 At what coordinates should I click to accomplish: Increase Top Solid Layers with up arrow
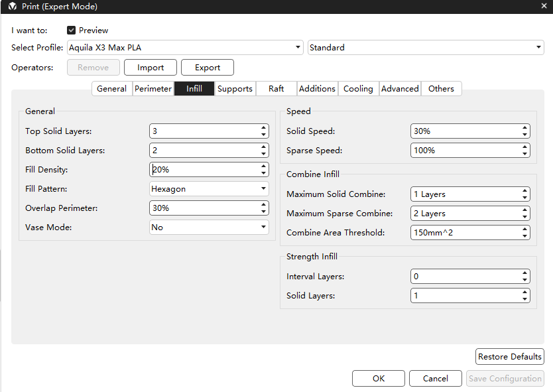tap(263, 128)
